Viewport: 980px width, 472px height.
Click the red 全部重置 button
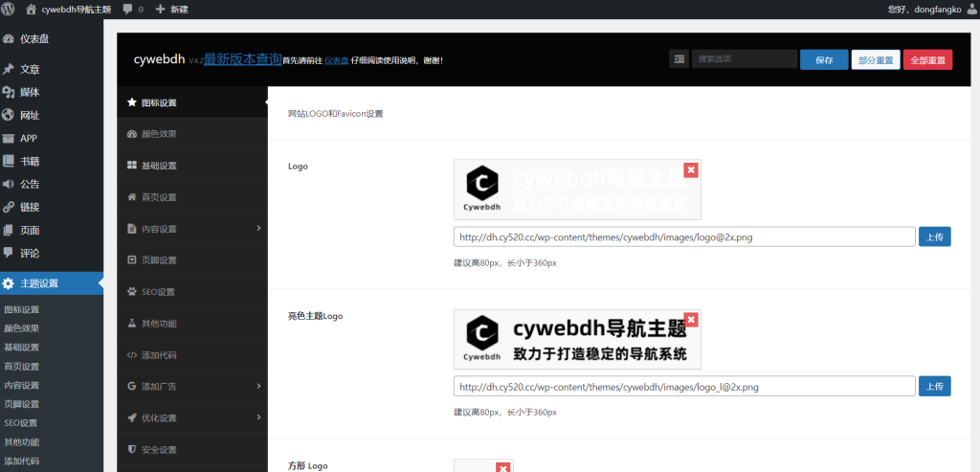point(927,59)
